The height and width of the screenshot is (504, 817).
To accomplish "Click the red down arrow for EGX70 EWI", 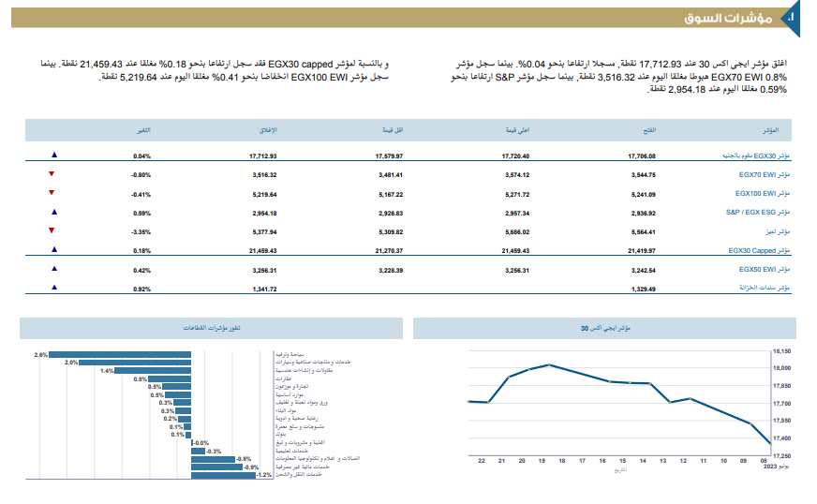I will pyautogui.click(x=52, y=174).
